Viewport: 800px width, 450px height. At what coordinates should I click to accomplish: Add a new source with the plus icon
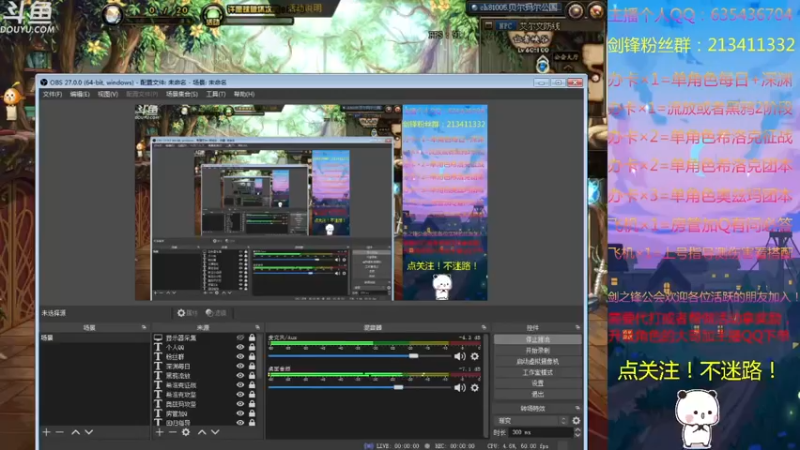[159, 432]
